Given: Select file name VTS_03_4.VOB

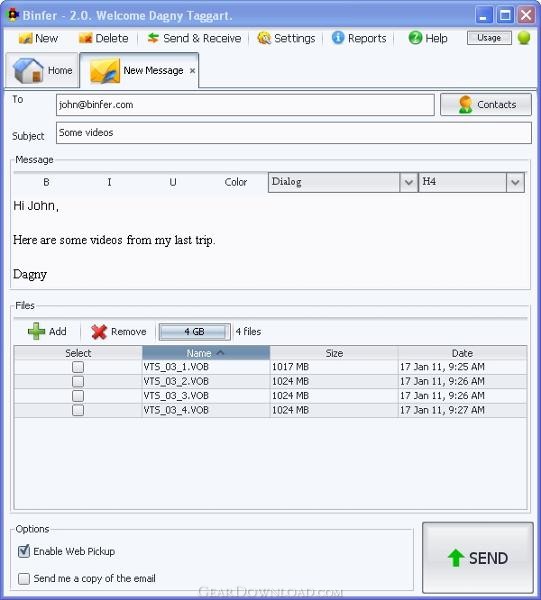Looking at the screenshot, I should click(x=176, y=410).
